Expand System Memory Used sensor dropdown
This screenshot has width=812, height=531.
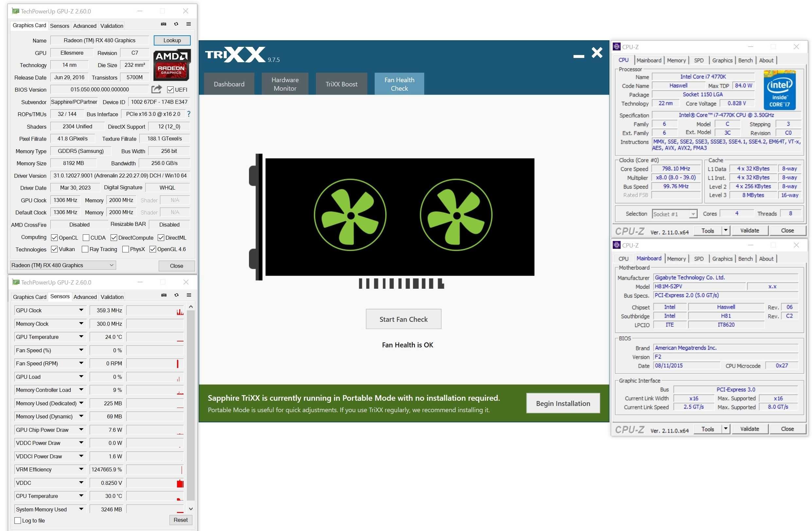(81, 509)
